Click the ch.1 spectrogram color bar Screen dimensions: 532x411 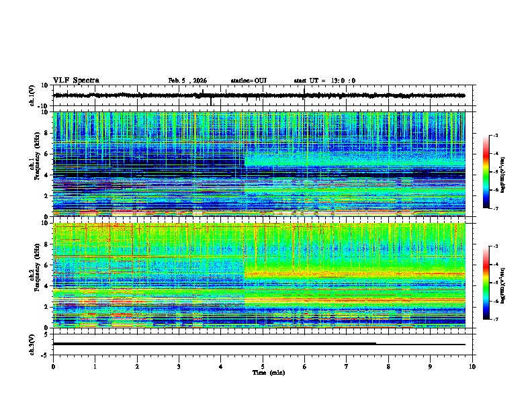click(486, 172)
